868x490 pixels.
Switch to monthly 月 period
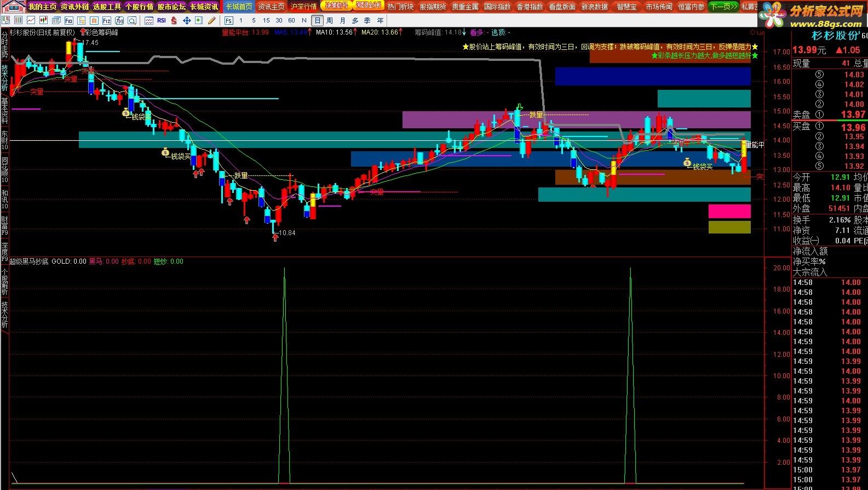(x=342, y=20)
